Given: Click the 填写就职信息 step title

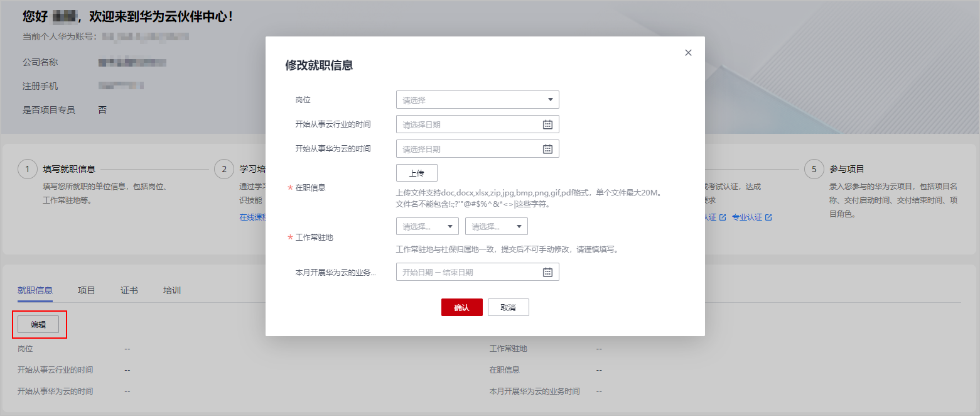Looking at the screenshot, I should click(69, 169).
